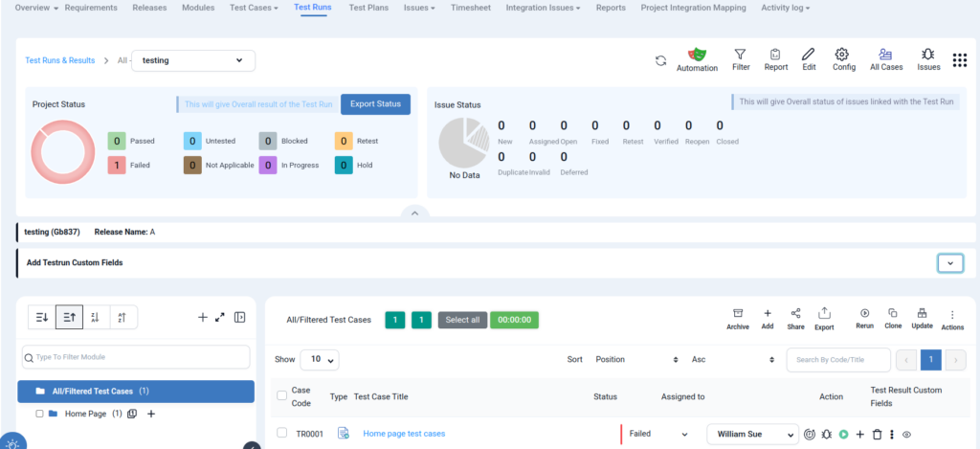Click the Issues bug icon

point(928,55)
